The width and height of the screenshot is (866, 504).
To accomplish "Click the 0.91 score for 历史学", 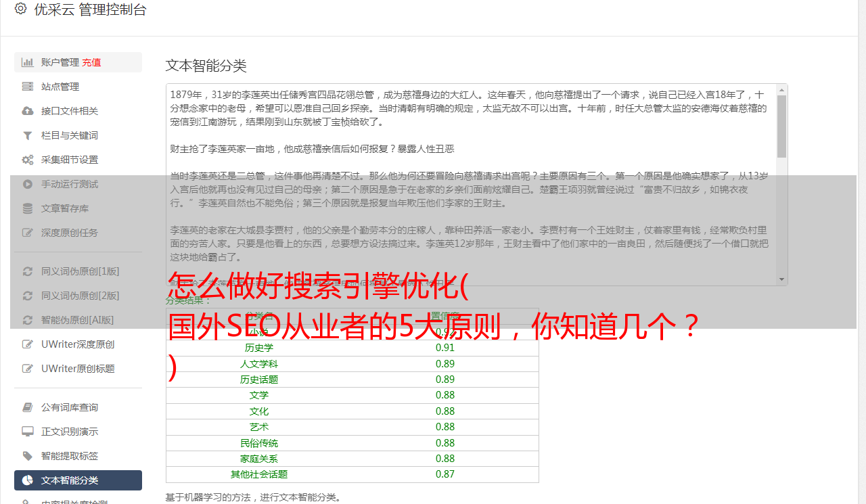I will [445, 348].
